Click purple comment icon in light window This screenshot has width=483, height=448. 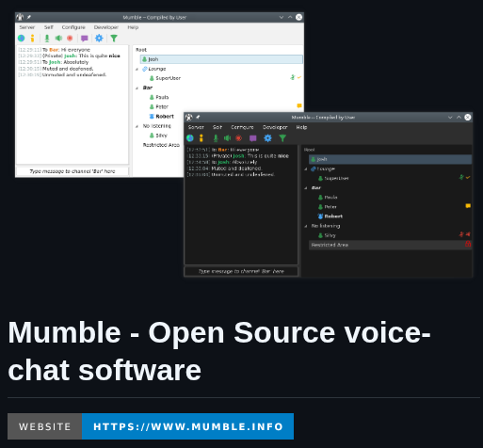coord(85,39)
